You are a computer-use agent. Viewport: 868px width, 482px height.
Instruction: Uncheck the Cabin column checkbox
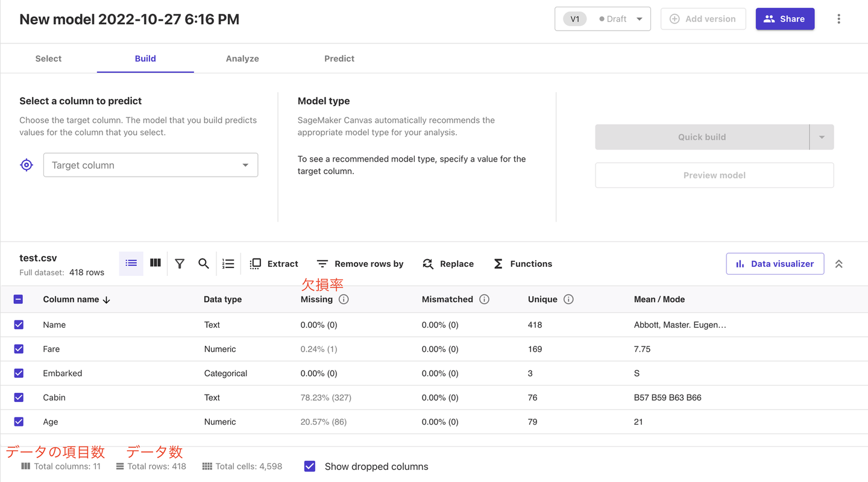click(x=19, y=398)
